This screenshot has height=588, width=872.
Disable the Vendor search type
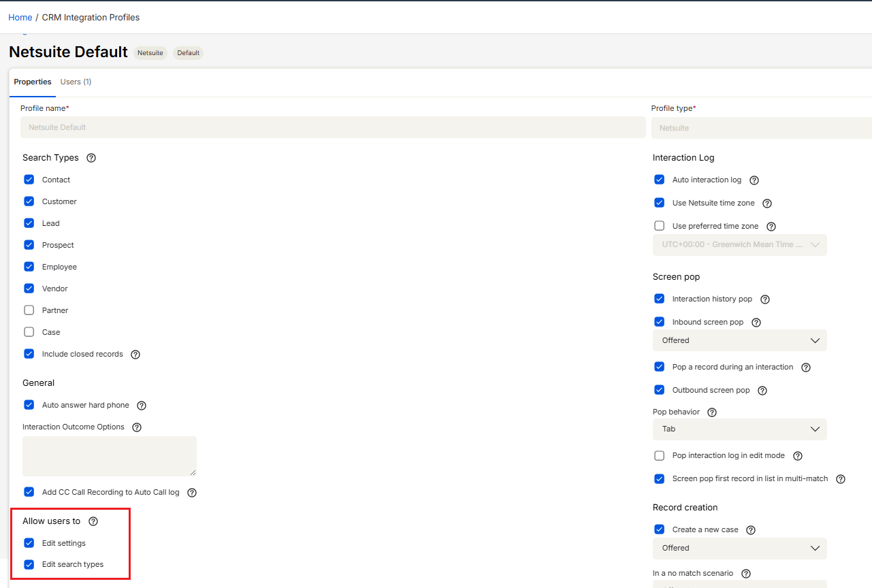pos(29,289)
